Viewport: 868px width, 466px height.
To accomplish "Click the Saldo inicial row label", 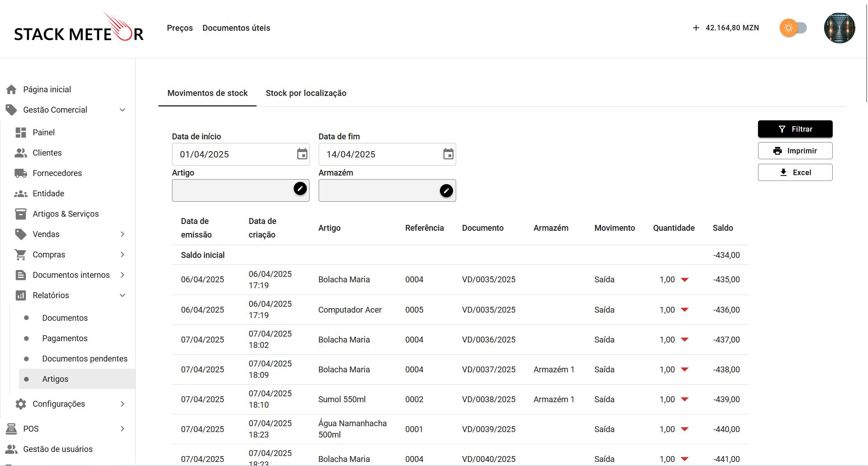I will [203, 255].
